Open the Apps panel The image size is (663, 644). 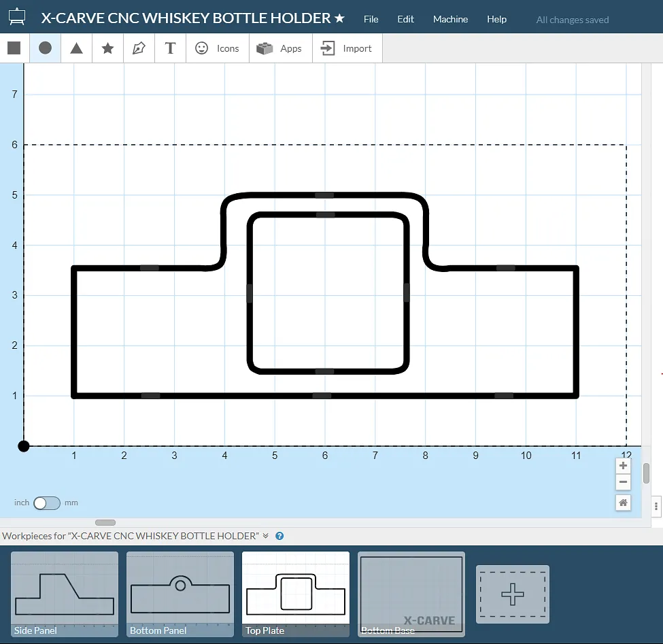coord(280,48)
